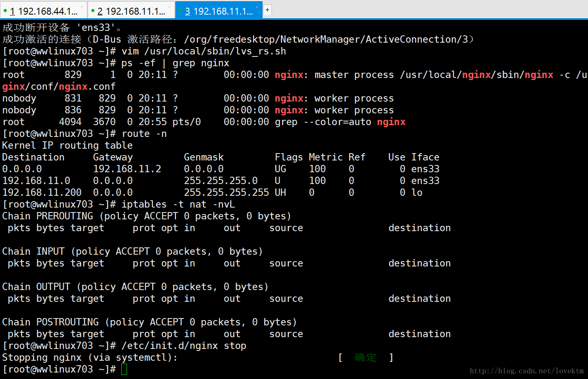Close session tab 2
Screen dimensions: 588x379
pos(170,7)
